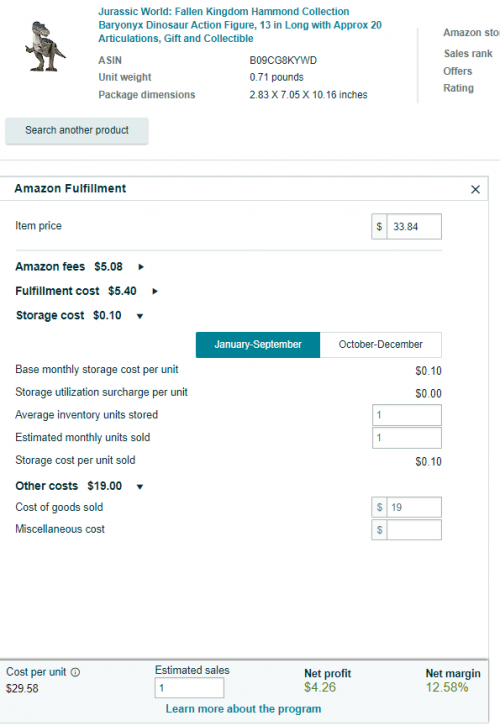Open Learn more about the program link
Screen dimensions: 500x726
244,709
